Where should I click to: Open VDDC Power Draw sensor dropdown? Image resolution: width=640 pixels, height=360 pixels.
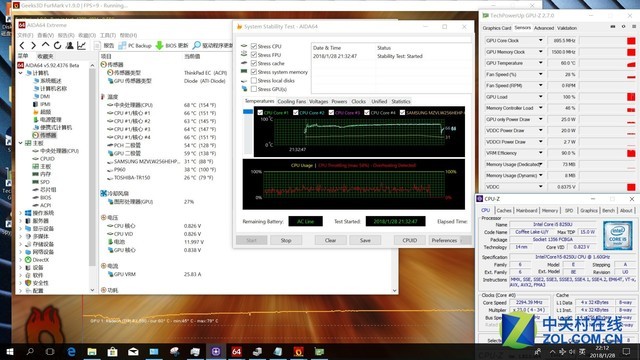click(x=541, y=130)
